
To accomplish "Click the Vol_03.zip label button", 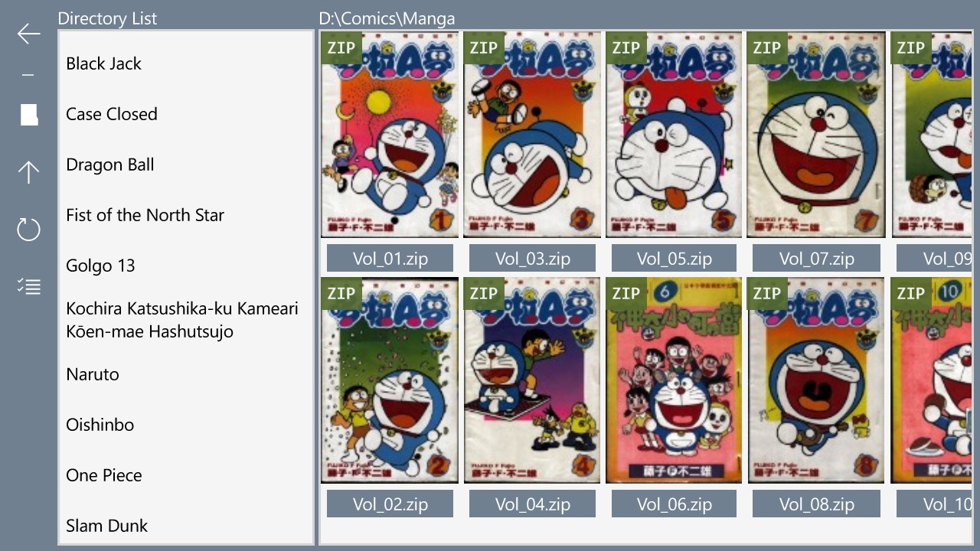I will 532,258.
